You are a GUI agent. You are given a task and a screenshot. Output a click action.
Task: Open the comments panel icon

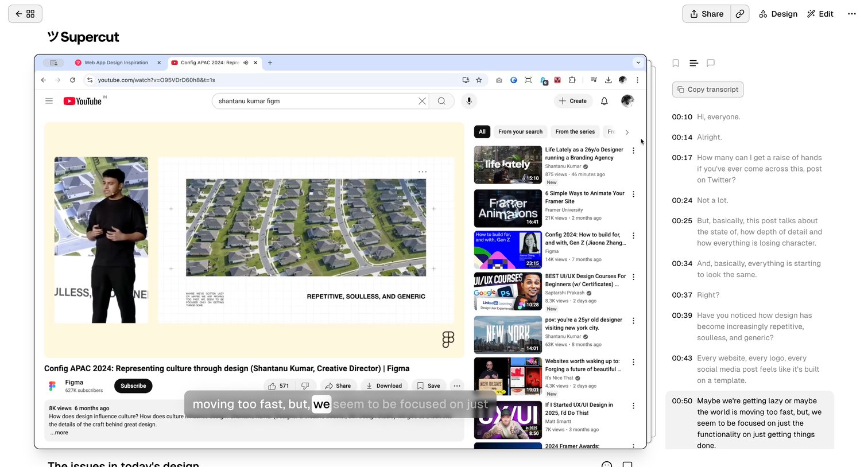click(711, 63)
